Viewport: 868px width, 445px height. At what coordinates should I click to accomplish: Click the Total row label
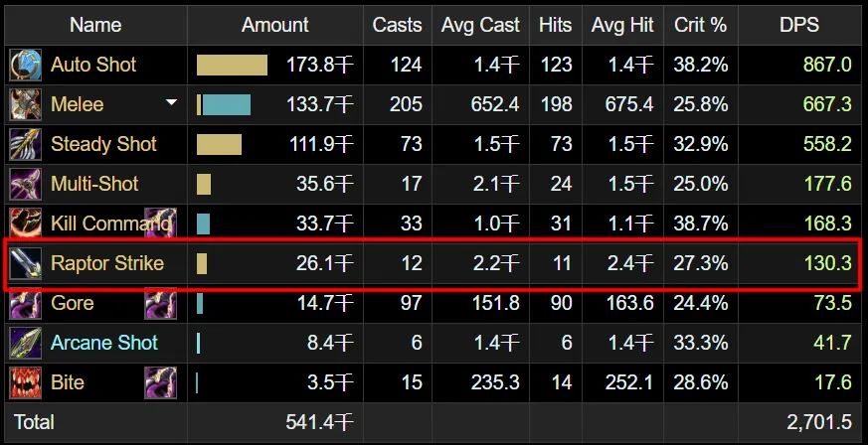click(34, 422)
